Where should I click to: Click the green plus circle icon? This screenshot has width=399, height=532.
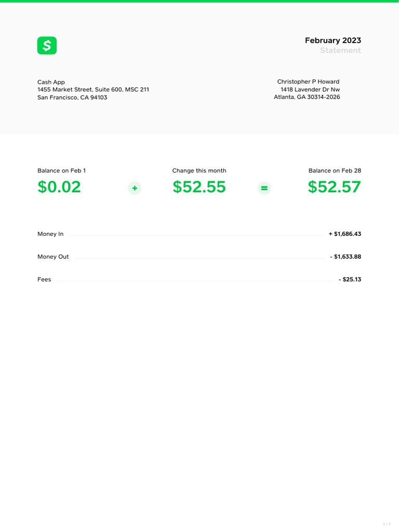(135, 188)
